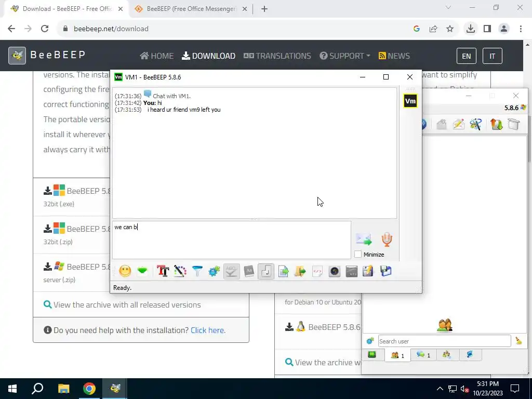The image size is (532, 399).
Task: Click the chat history message area
Action: point(255,153)
